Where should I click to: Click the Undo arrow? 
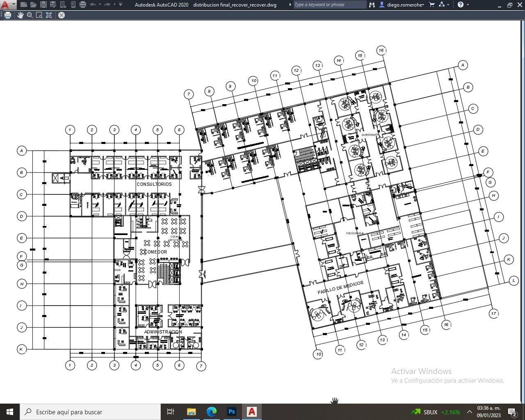[x=93, y=5]
